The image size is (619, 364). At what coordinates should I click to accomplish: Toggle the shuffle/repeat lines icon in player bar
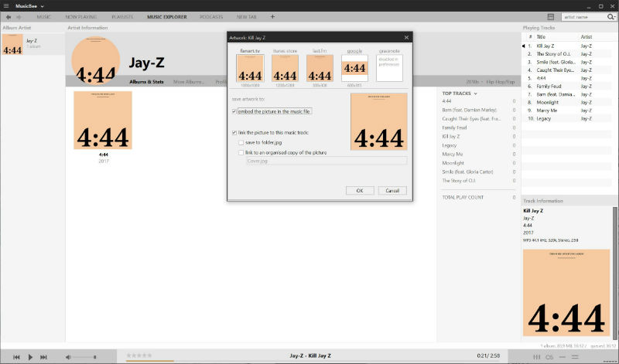(575, 357)
